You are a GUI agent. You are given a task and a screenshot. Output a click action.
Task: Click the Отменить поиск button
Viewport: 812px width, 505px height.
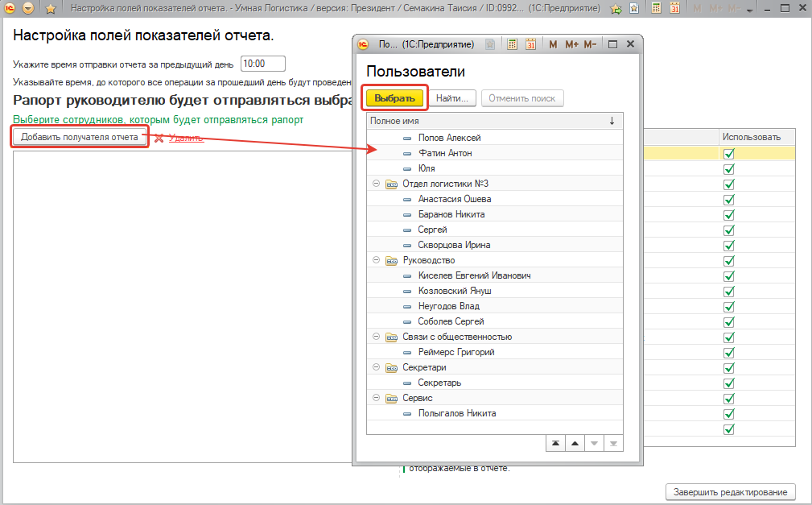pos(522,98)
